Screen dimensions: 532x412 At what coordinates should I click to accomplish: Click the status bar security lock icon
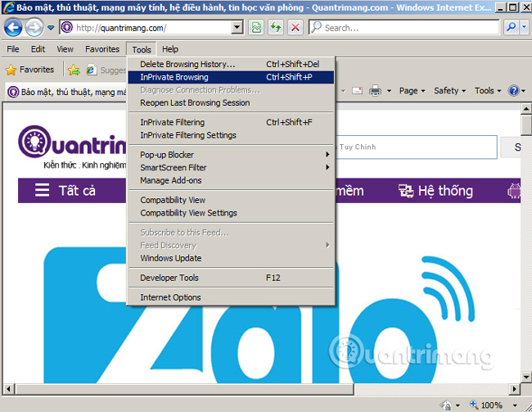(x=447, y=405)
